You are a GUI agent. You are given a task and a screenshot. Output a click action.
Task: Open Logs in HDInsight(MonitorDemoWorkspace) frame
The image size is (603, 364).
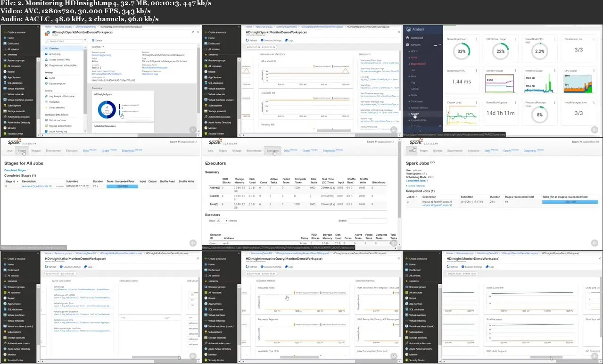(489, 267)
